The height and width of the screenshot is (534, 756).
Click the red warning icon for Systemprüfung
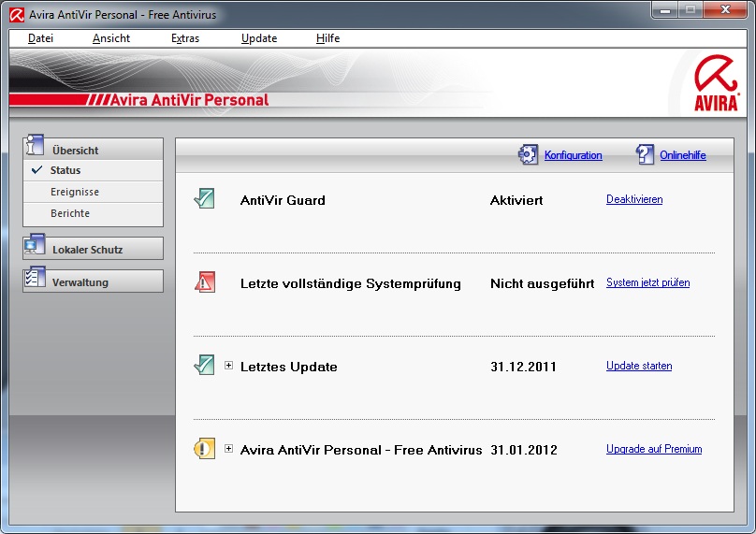(204, 282)
